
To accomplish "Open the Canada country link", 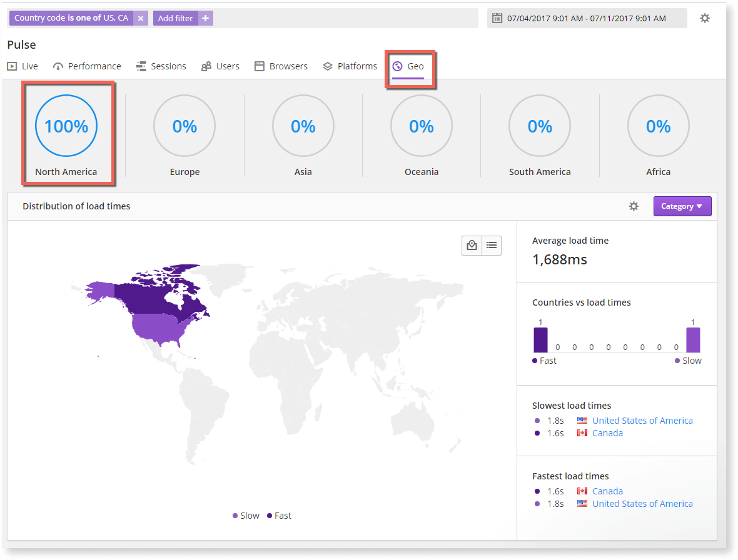I will tap(607, 432).
